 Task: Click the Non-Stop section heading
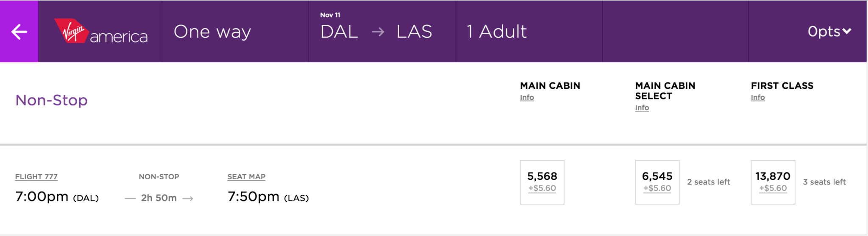click(x=51, y=100)
